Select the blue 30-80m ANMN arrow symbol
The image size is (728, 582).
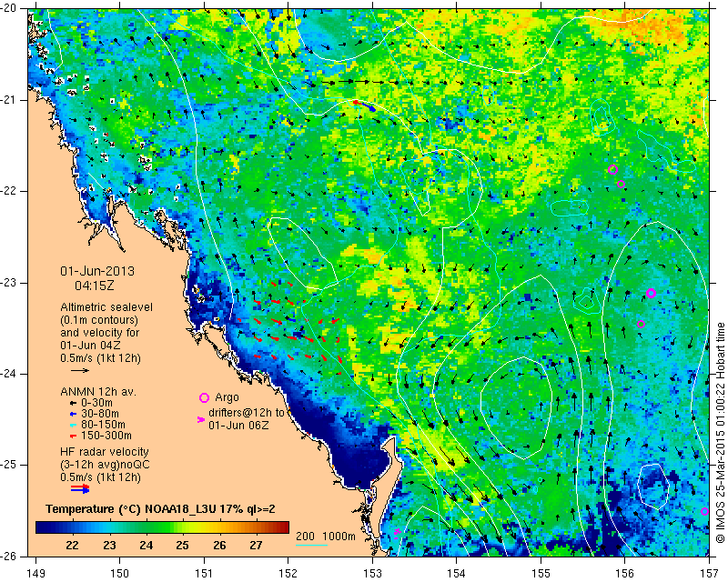[73, 414]
